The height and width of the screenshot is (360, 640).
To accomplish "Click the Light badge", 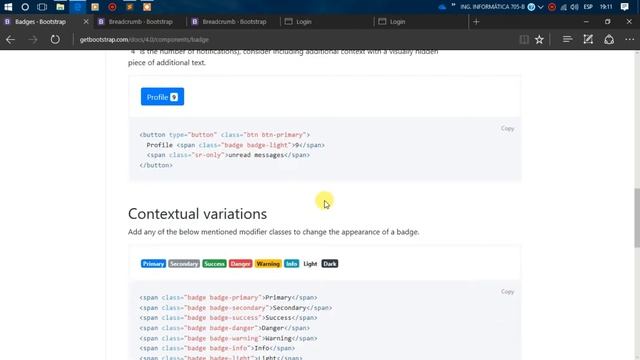I will pyautogui.click(x=310, y=264).
